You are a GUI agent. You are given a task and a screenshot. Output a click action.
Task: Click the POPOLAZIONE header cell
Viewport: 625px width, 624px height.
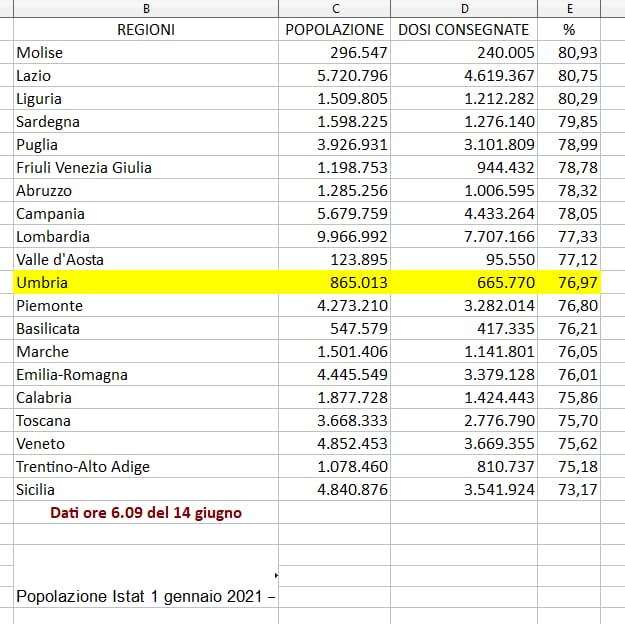point(335,30)
